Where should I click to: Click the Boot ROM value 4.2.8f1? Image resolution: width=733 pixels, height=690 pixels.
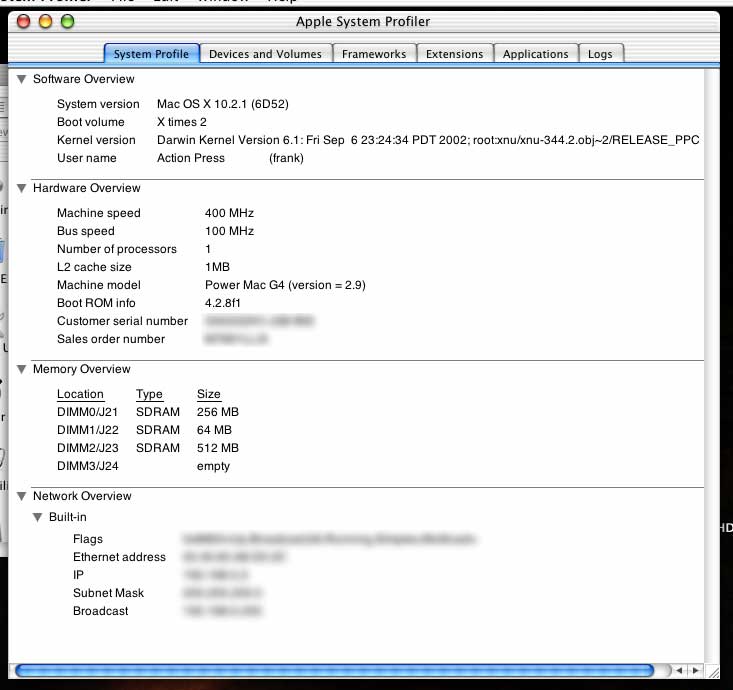(x=223, y=303)
